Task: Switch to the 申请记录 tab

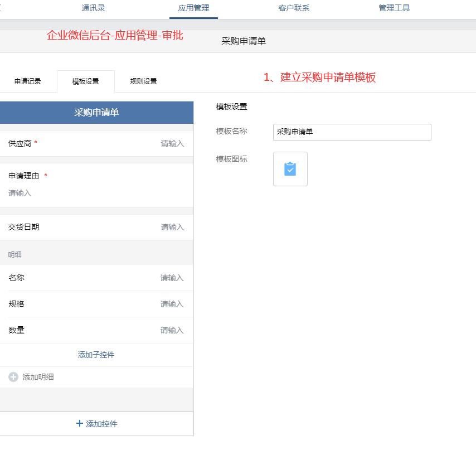Action: tap(28, 81)
